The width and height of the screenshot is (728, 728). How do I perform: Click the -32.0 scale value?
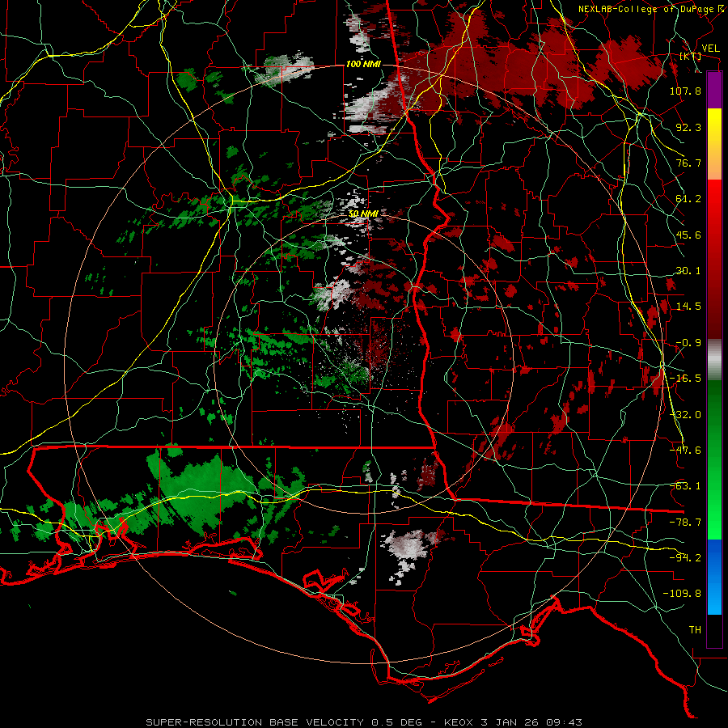click(x=685, y=415)
